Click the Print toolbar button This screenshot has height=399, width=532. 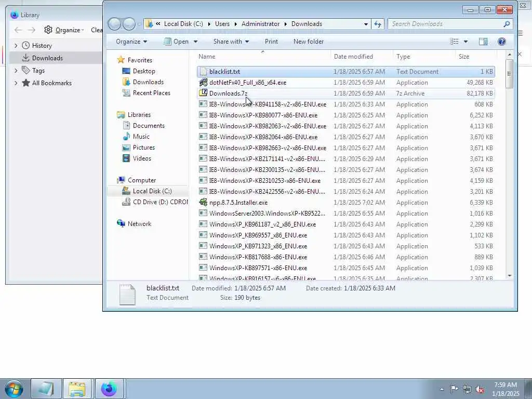[271, 42]
